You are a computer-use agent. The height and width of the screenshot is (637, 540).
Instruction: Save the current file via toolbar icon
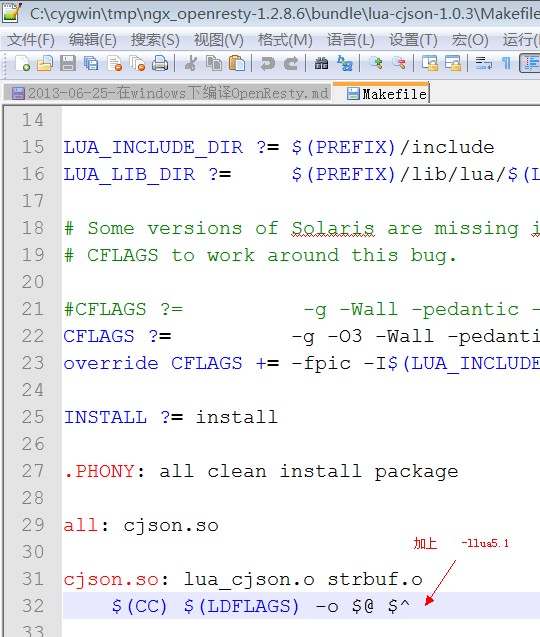tap(68, 64)
